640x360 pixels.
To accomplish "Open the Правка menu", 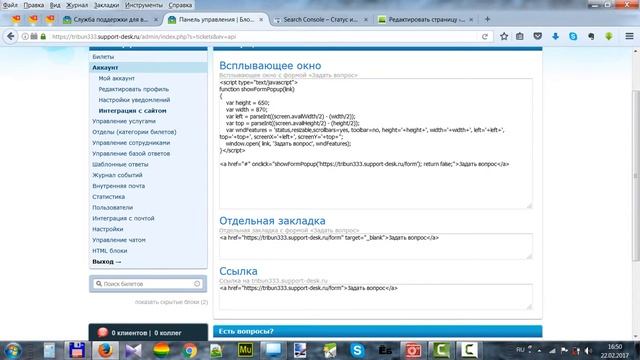I will pyautogui.click(x=33, y=5).
